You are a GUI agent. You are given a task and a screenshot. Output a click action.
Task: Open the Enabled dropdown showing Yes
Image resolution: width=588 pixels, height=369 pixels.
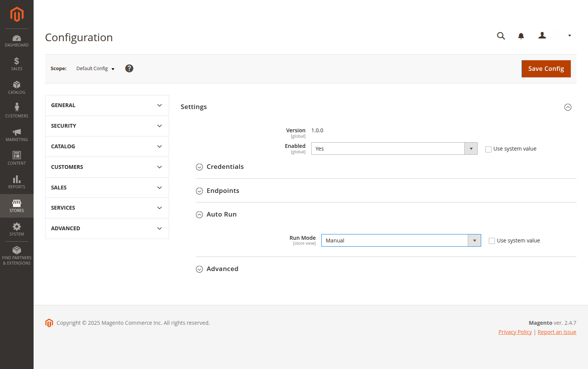click(x=395, y=149)
